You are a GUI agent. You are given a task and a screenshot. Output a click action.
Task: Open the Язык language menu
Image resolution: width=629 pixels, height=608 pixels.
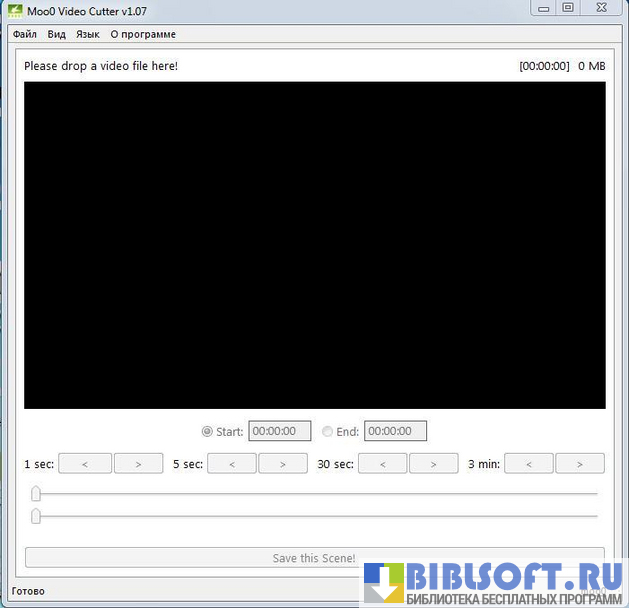88,34
